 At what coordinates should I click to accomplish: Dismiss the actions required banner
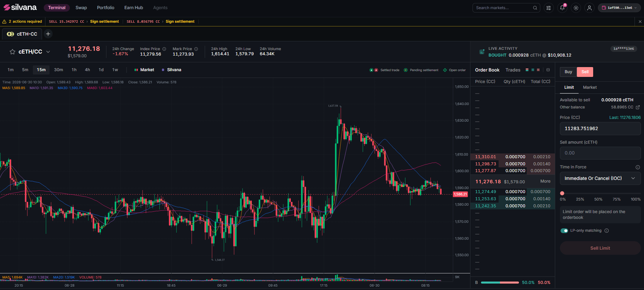click(640, 22)
